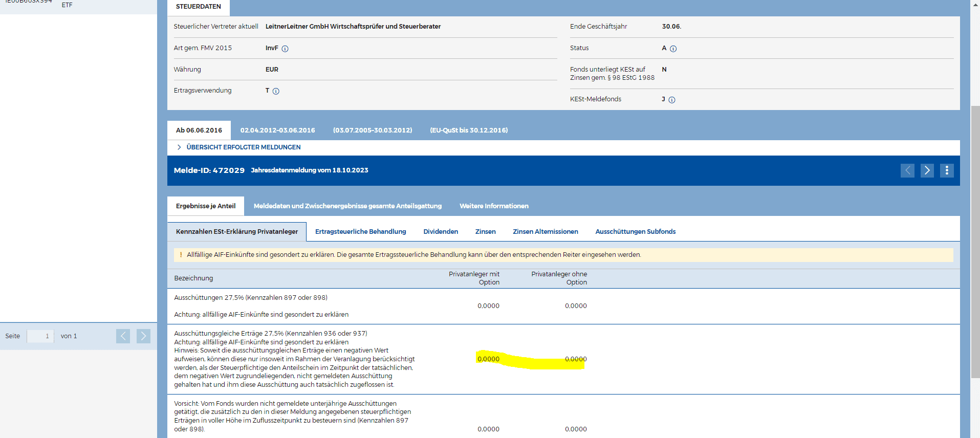Go to previous Meldung with left arrow

point(907,170)
